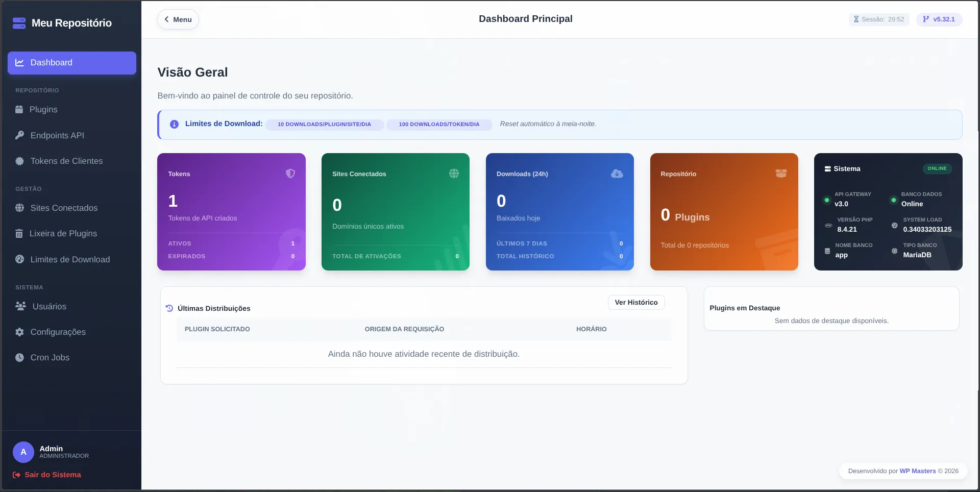The image size is (980, 492).
Task: Click the ORIGEM DA REQUISIÇÃO column header
Action: click(404, 329)
